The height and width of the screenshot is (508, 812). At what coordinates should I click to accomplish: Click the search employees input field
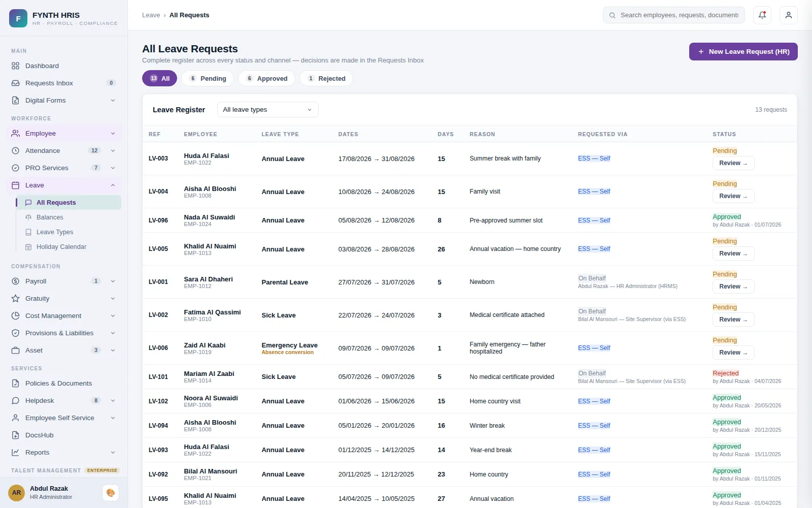(674, 15)
